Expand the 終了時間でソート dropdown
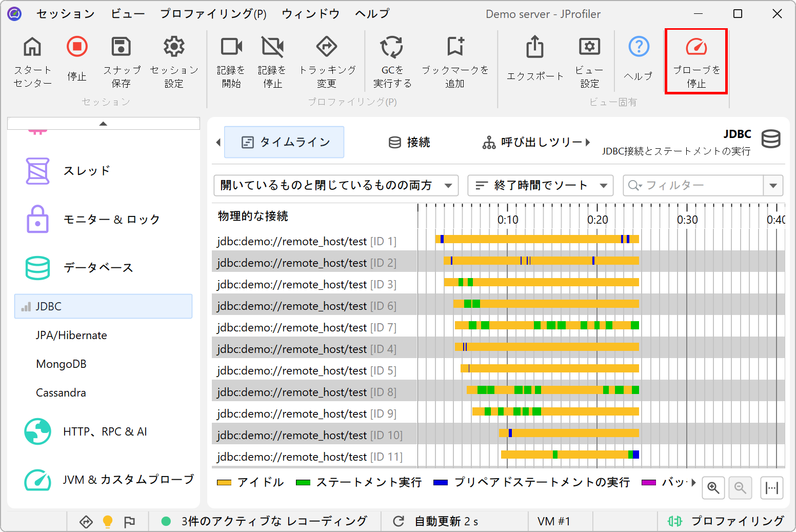Screen dimensions: 796x532 click(540, 186)
